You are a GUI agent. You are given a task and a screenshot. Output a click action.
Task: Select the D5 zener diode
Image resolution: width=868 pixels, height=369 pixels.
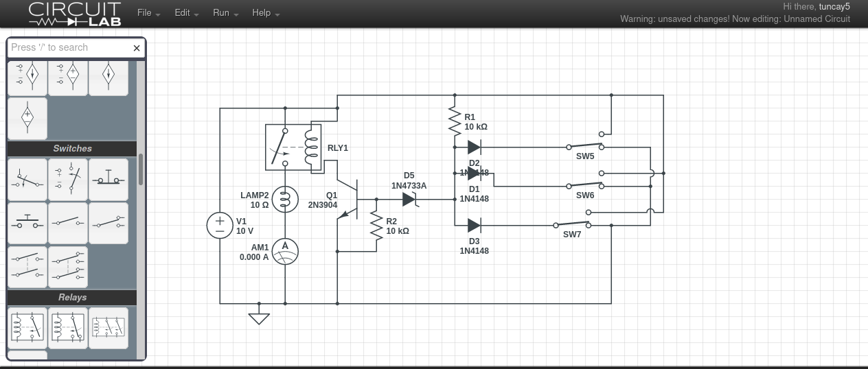coord(410,200)
